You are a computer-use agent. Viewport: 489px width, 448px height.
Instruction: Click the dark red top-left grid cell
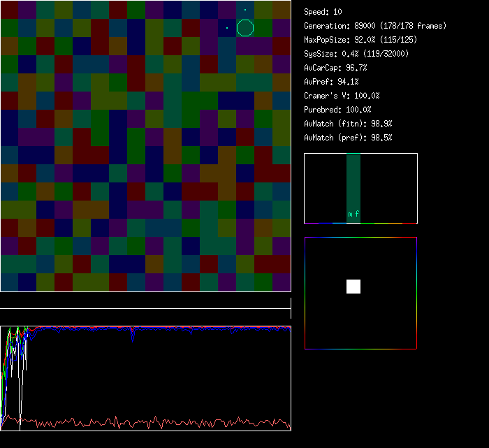pyautogui.click(x=9, y=10)
